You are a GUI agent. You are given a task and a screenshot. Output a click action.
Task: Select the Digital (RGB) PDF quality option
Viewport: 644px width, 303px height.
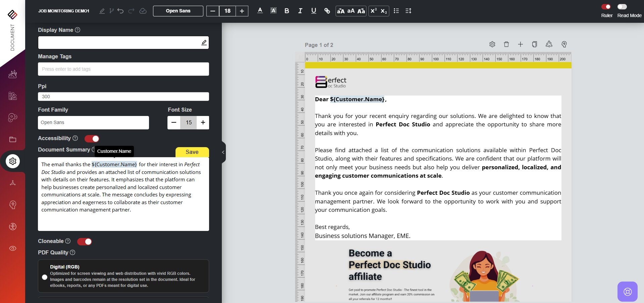pyautogui.click(x=45, y=277)
